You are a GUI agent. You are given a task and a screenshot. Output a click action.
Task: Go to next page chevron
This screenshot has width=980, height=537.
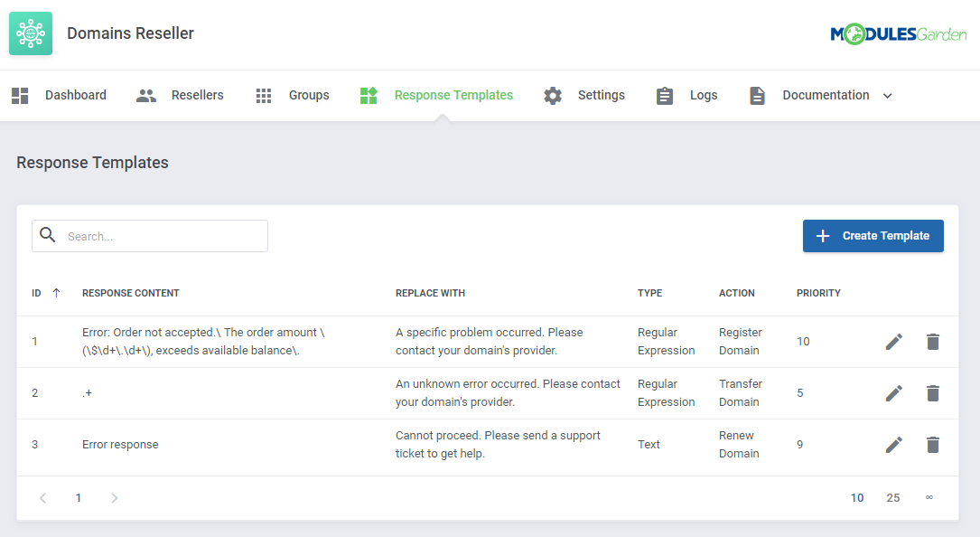click(x=115, y=498)
